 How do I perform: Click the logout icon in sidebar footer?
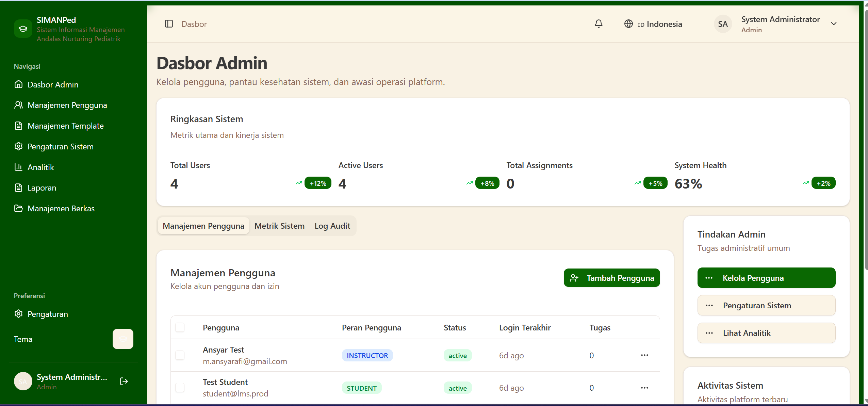[124, 381]
